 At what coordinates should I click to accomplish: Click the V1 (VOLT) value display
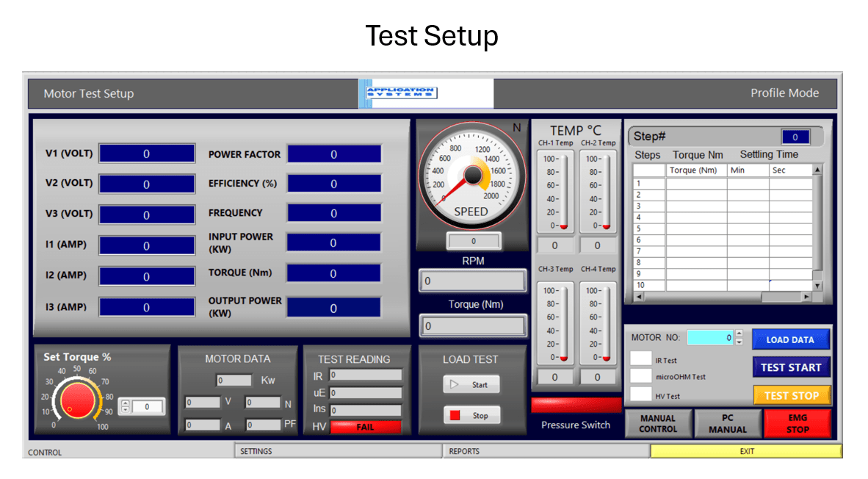click(147, 154)
